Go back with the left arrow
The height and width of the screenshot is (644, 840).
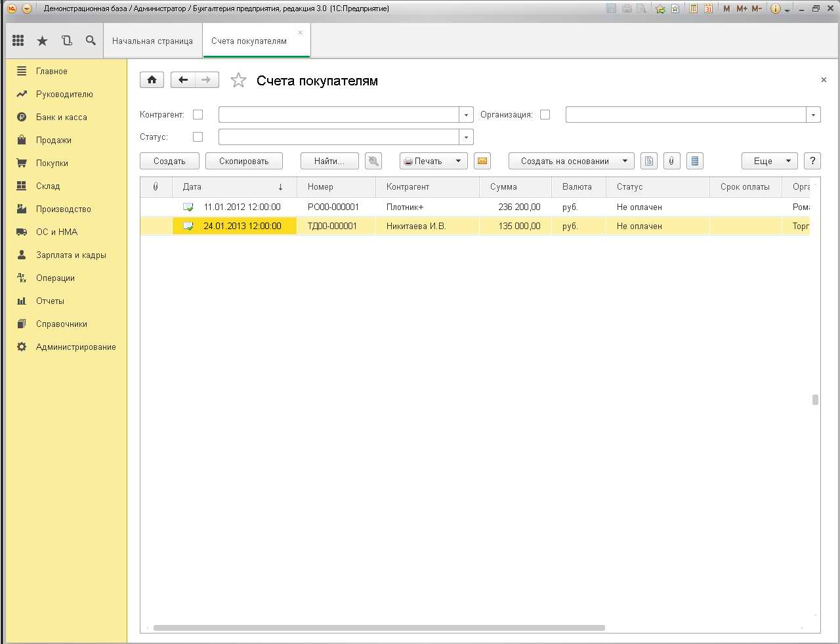coord(183,80)
